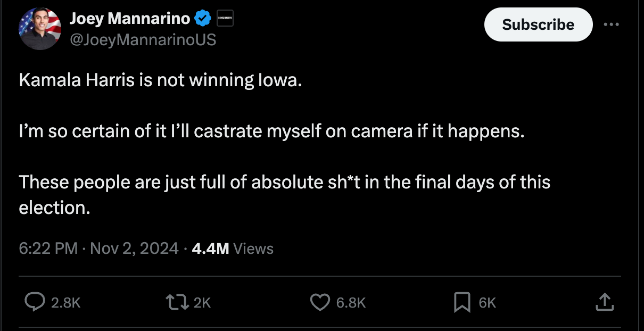Select the display name Joey Mannarino
Image resolution: width=644 pixels, height=331 pixels.
tap(130, 18)
